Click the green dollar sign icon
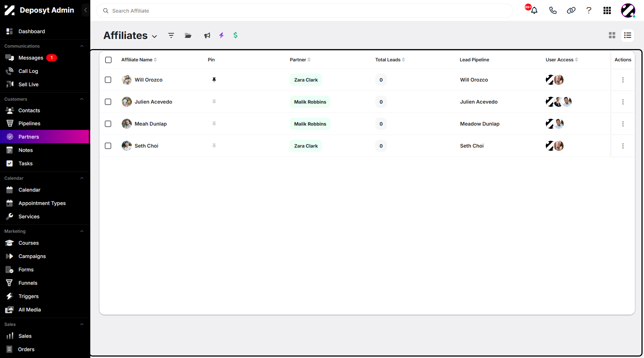Screen dimensions: 644x358 (235, 35)
